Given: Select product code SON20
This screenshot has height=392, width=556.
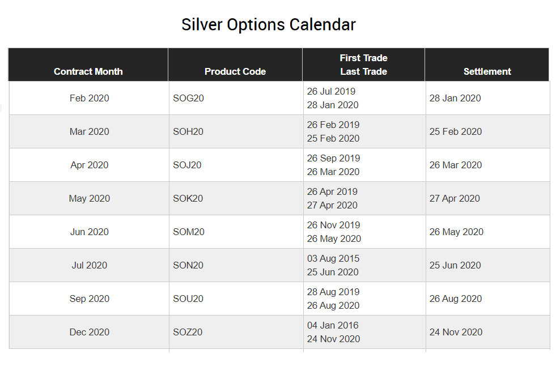Looking at the screenshot, I should click(x=188, y=265).
